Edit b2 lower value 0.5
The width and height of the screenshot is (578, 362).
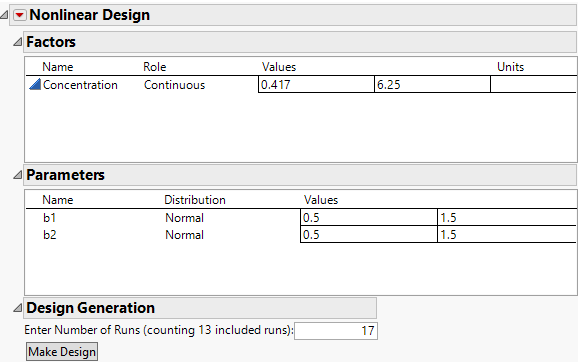click(369, 234)
